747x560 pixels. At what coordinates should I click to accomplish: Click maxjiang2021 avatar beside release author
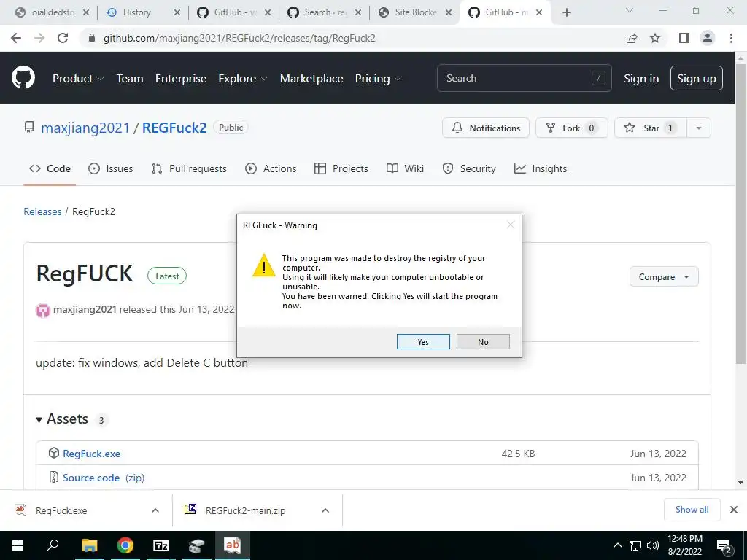(x=43, y=311)
